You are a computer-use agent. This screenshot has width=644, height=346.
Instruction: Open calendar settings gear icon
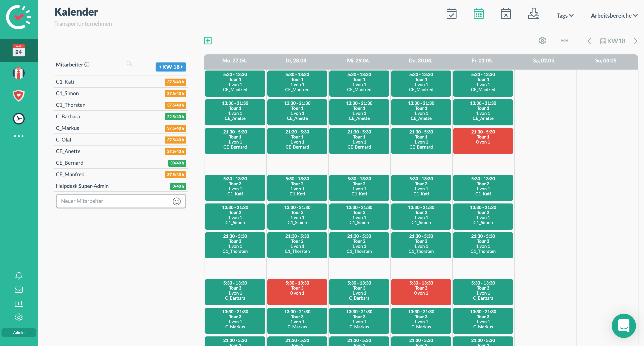coord(542,41)
